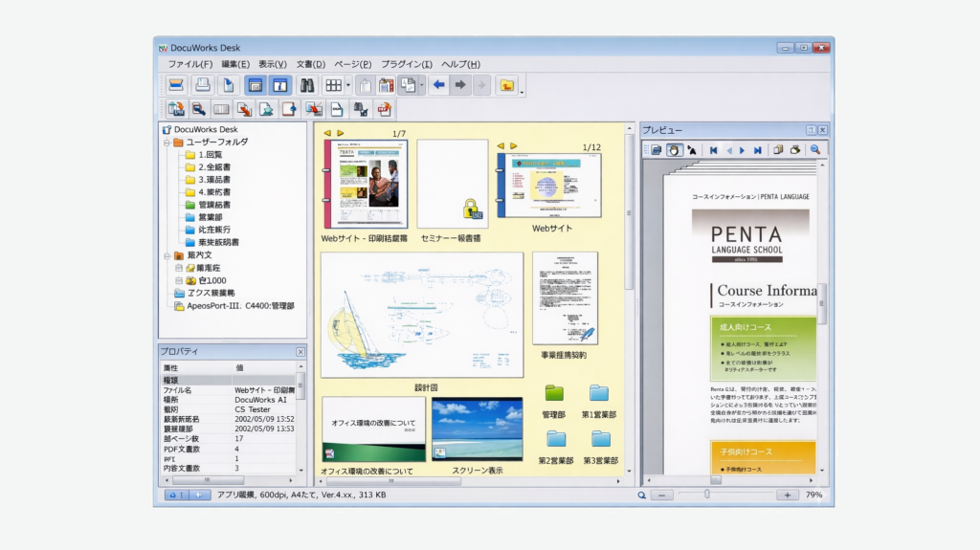Click the zoom out minus button

(662, 495)
